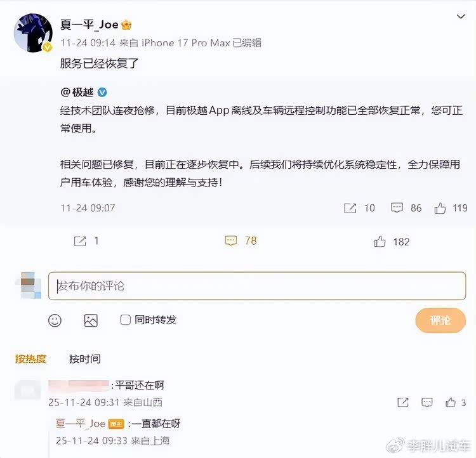Reply to the 平哥还在啊 comment

(x=427, y=402)
